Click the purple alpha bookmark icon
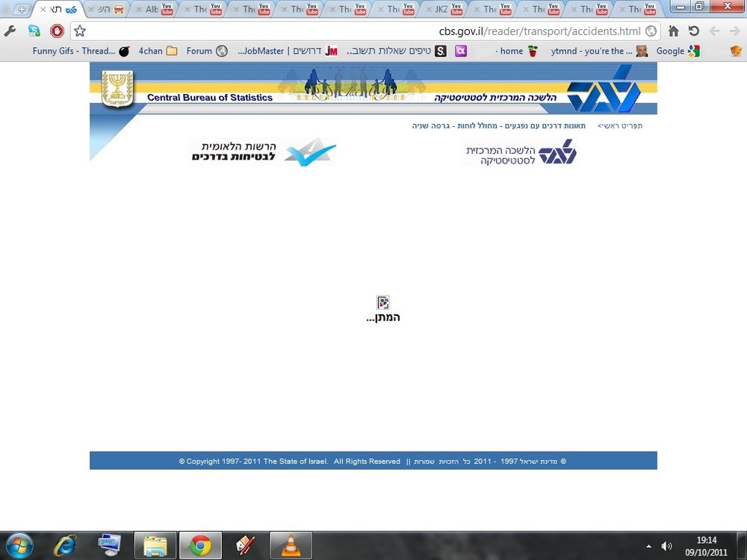This screenshot has width=747, height=560. tap(461, 51)
